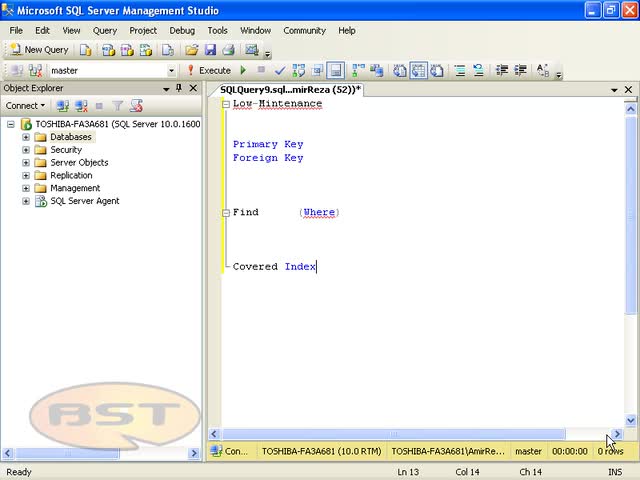640x480 pixels.
Task: Toggle Include Client Statistics icon
Action: 376,71
